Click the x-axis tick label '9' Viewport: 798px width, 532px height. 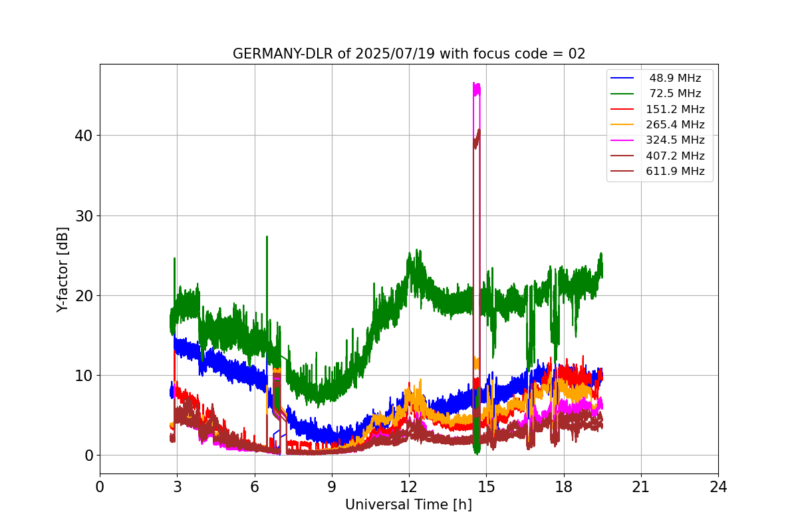click(332, 487)
